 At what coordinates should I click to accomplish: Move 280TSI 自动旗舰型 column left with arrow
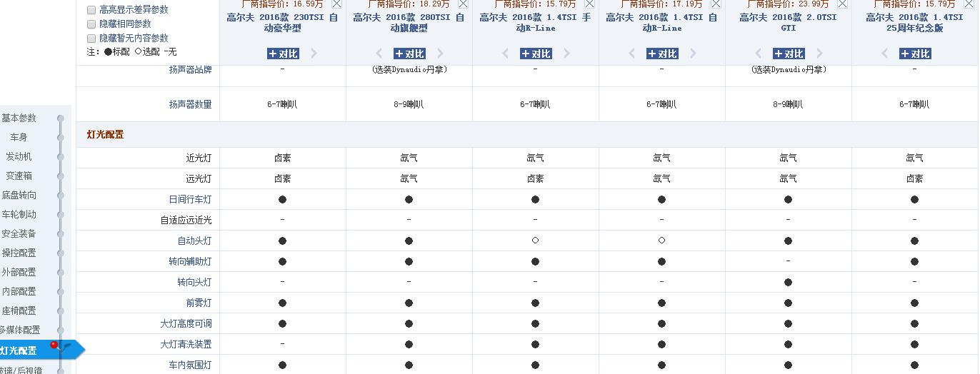[379, 54]
